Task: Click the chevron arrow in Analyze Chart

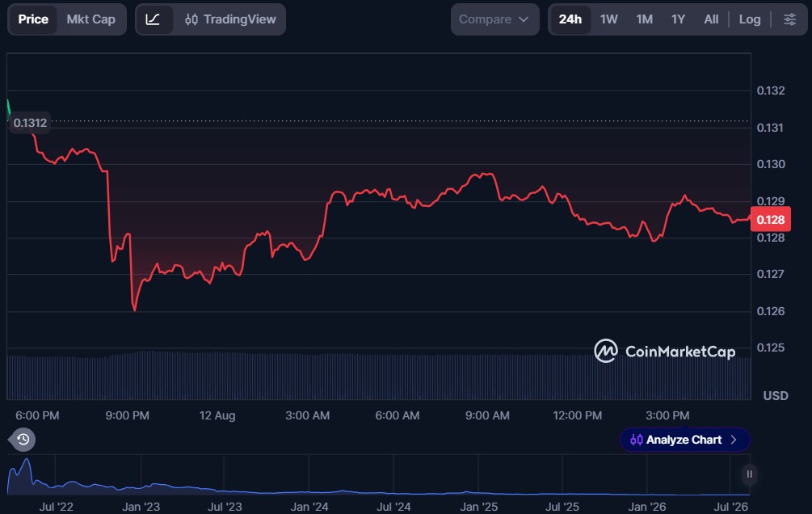Action: click(x=734, y=440)
